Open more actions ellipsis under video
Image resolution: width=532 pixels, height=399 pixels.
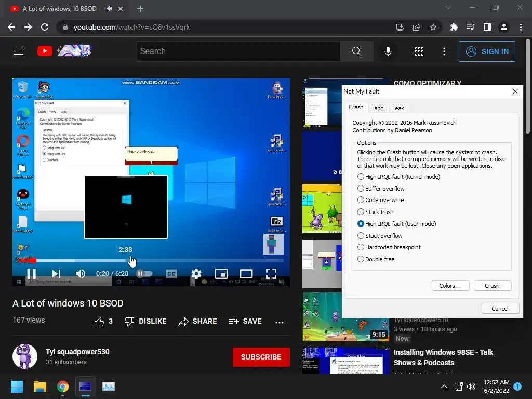(279, 322)
